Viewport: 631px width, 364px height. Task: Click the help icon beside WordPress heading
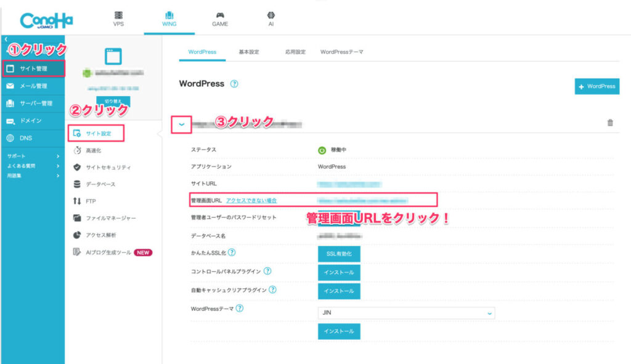tap(234, 84)
